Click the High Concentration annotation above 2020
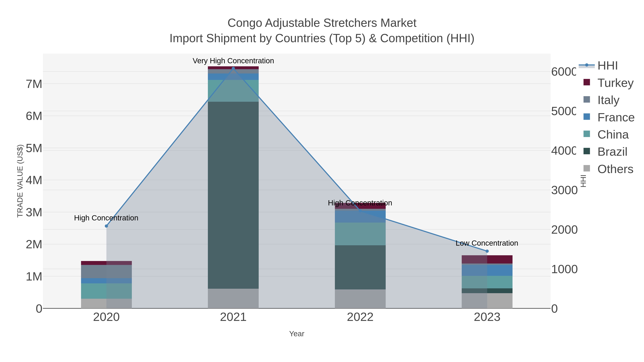Screen dimensions: 644x362 click(106, 218)
